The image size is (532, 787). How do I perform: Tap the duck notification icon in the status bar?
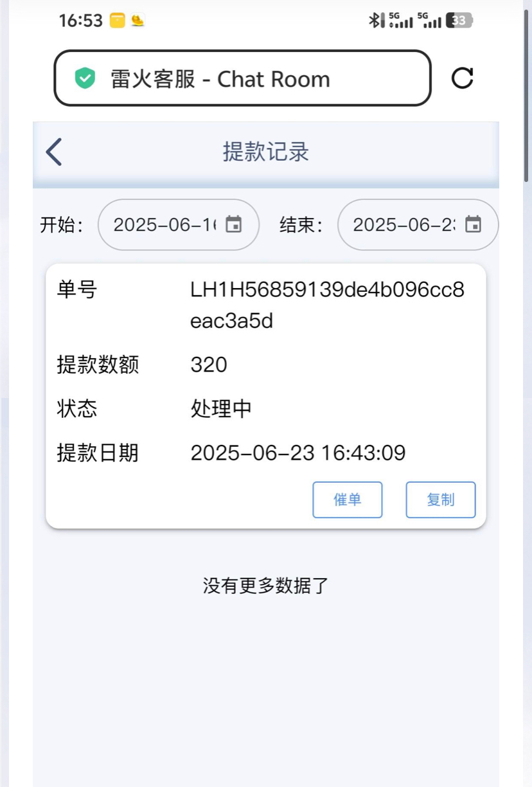(137, 21)
